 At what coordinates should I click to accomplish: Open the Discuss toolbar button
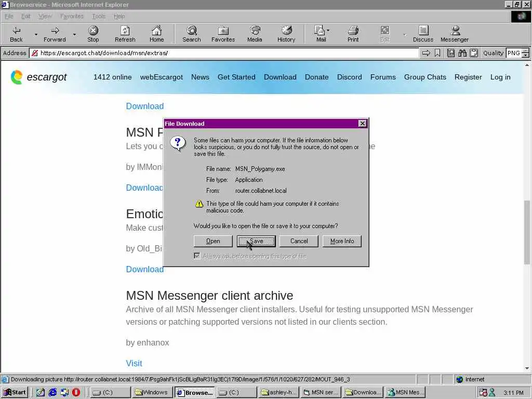[x=423, y=34]
